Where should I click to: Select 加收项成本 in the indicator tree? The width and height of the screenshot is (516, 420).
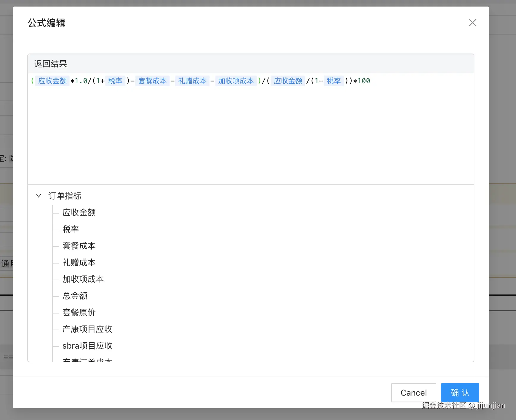(83, 279)
